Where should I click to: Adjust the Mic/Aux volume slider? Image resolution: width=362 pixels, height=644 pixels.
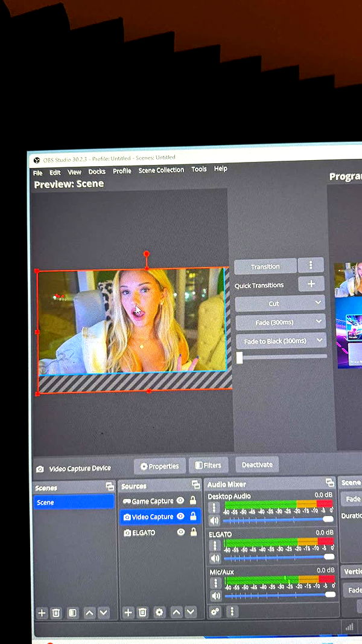coord(278,594)
